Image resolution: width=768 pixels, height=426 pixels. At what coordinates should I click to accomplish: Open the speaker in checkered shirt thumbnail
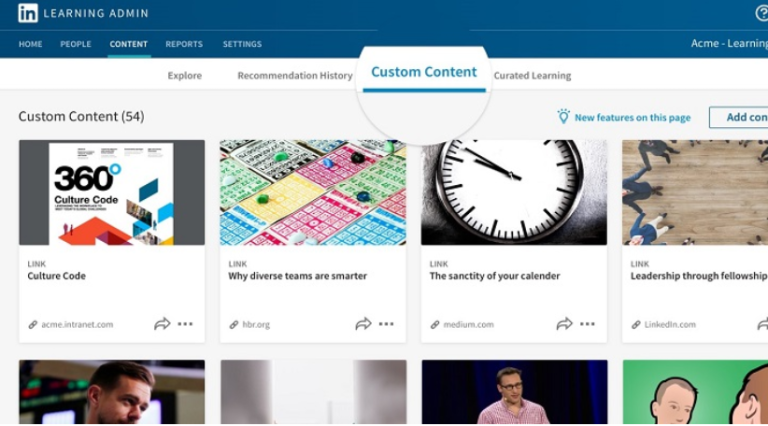click(514, 392)
